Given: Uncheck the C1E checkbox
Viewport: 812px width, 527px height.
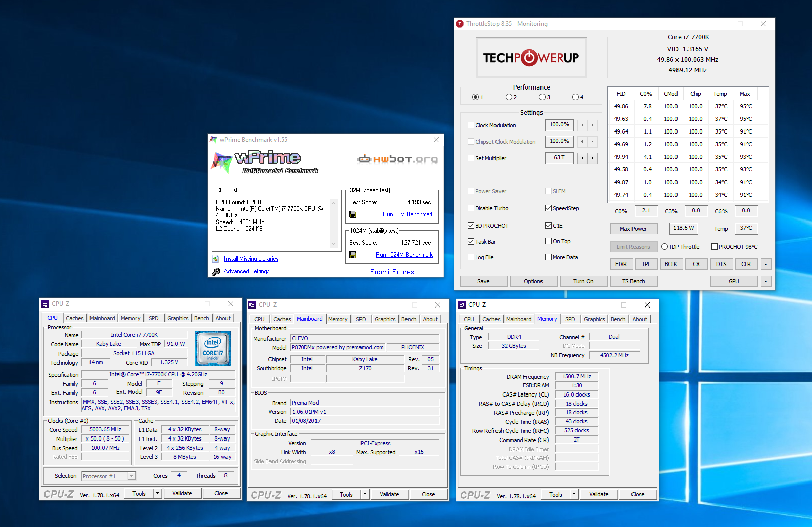Looking at the screenshot, I should (549, 226).
